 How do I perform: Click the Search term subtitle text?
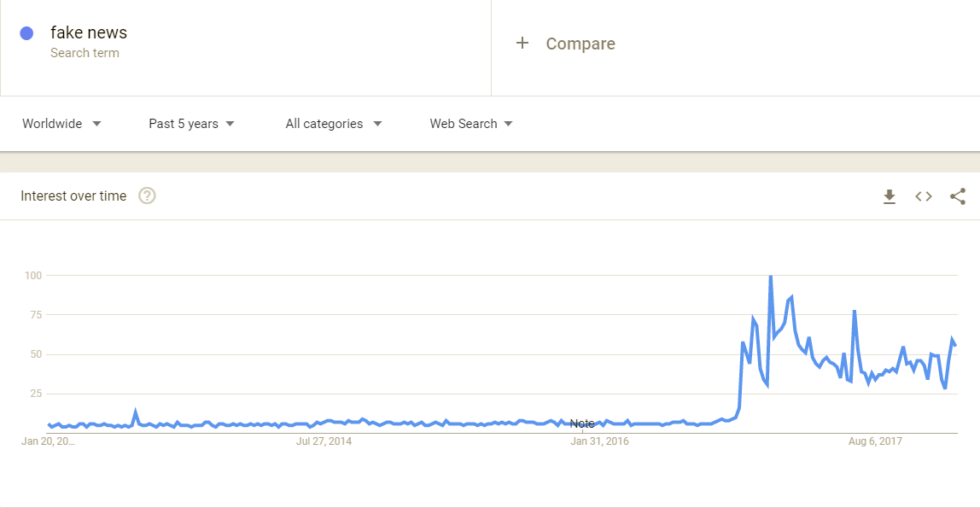(x=85, y=53)
